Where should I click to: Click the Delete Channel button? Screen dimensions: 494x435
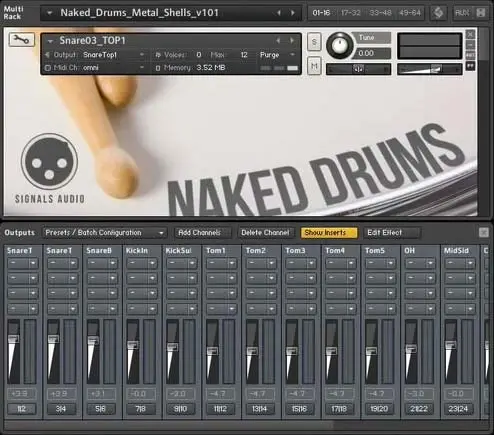coord(265,232)
